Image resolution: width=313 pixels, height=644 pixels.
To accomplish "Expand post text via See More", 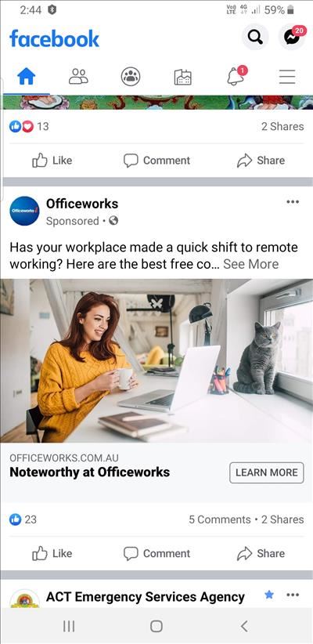I will tap(250, 264).
